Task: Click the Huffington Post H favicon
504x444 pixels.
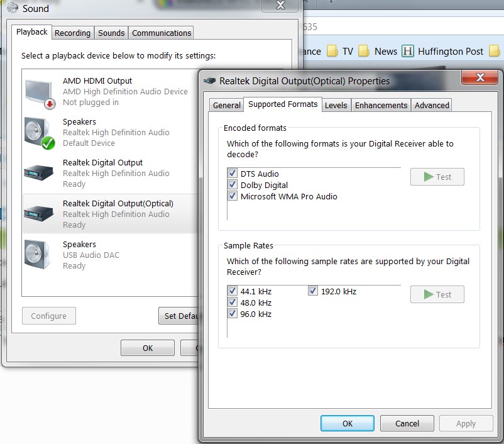Action: tap(408, 51)
